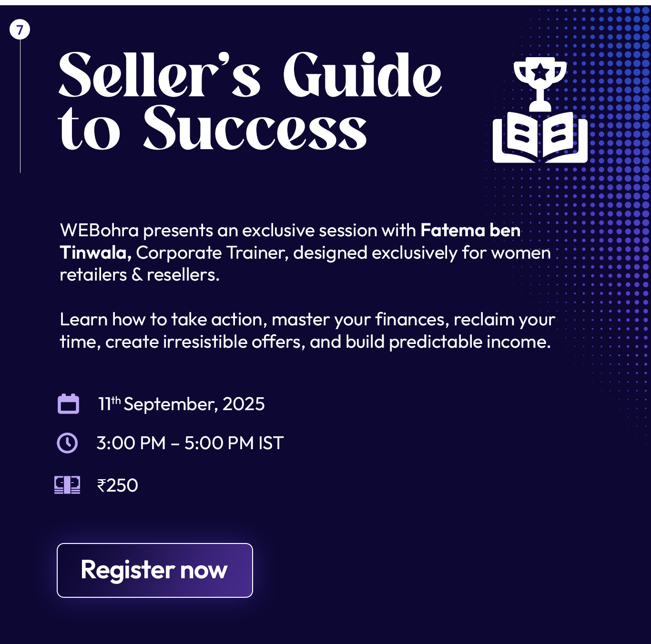The width and height of the screenshot is (651, 644).
Task: Click the 3:00 PM – 5:00 PM IST time
Action: point(190,443)
